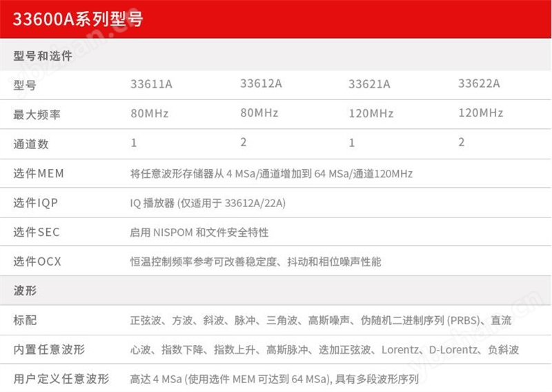Click the 内置任意波形 row label
Screen dimensions: 552x392
49,349
